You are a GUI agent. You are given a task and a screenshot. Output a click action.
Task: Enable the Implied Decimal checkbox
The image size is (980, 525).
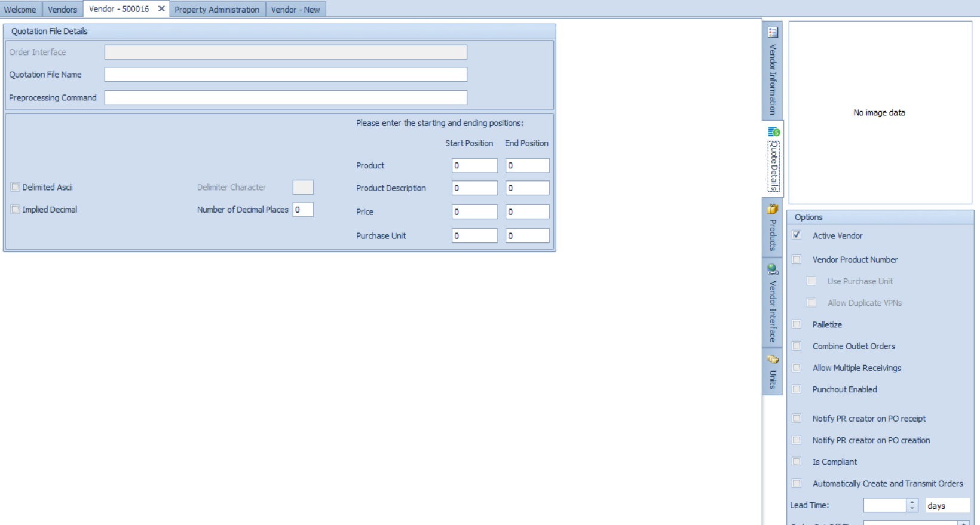point(16,210)
